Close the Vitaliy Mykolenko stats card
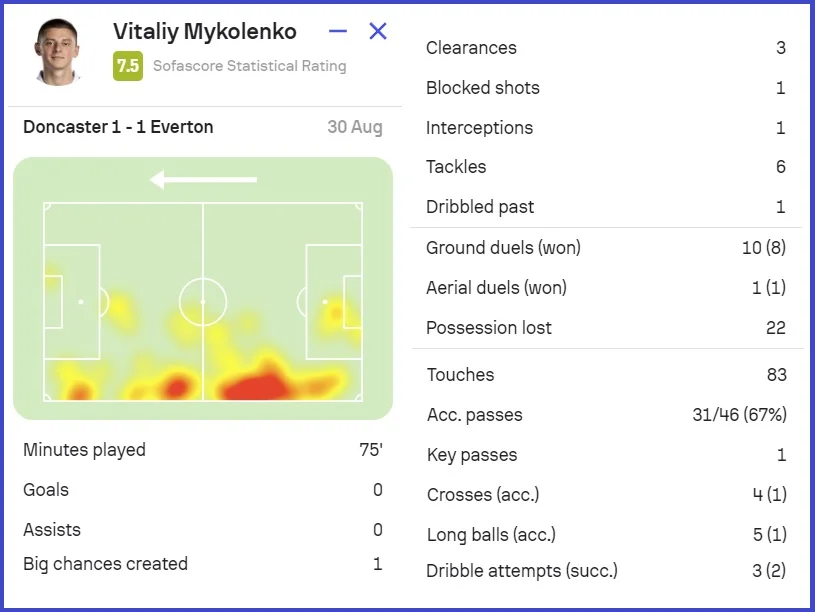The width and height of the screenshot is (815, 612). (x=378, y=32)
